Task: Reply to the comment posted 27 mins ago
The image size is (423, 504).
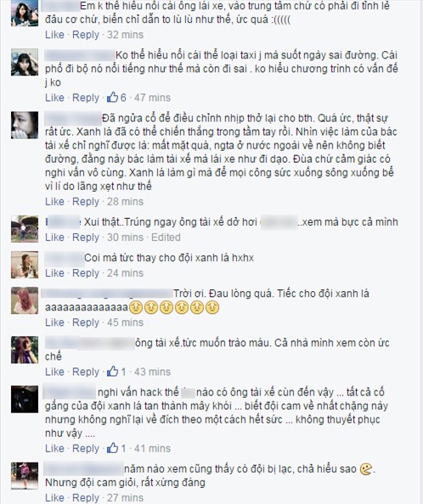Action: tap(86, 497)
